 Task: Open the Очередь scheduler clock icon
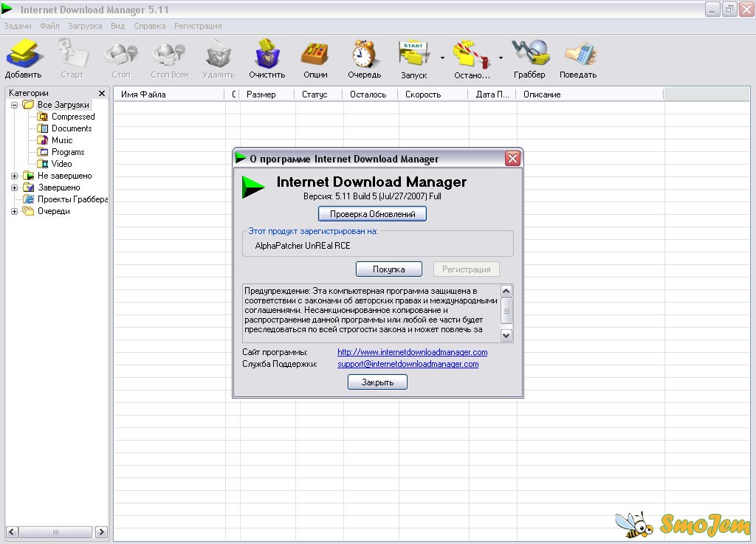point(365,53)
